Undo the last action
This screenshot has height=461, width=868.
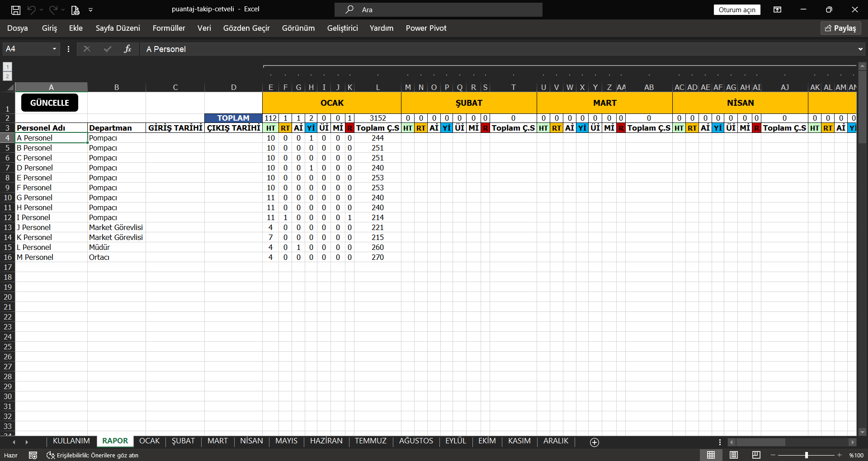pos(32,9)
